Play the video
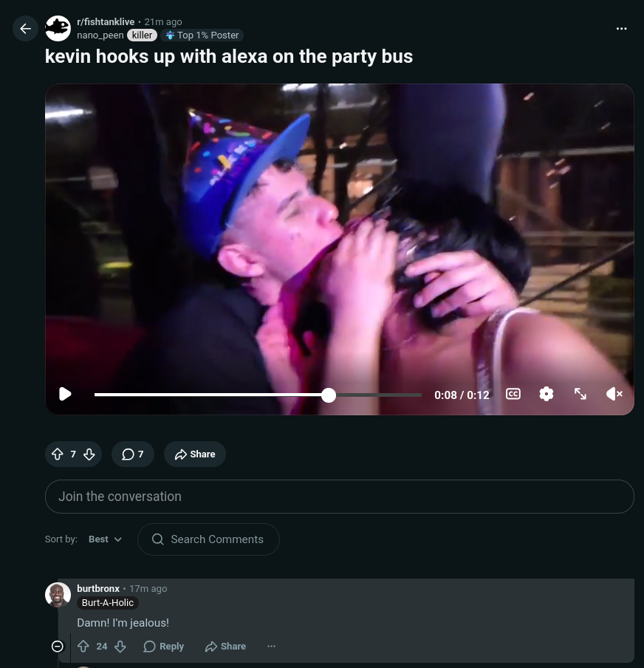 [65, 394]
